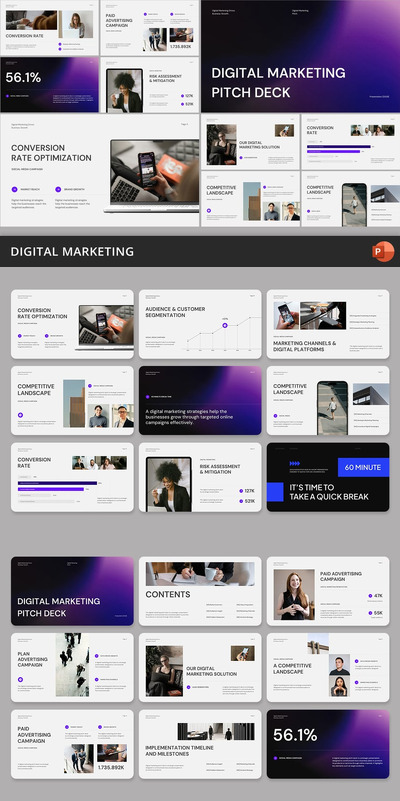Image resolution: width=400 pixels, height=801 pixels.
Task: Select the A Competitive Landscape slide
Action: (327, 668)
